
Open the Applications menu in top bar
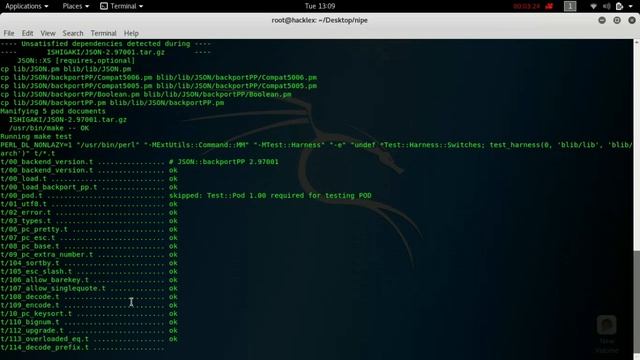click(27, 6)
